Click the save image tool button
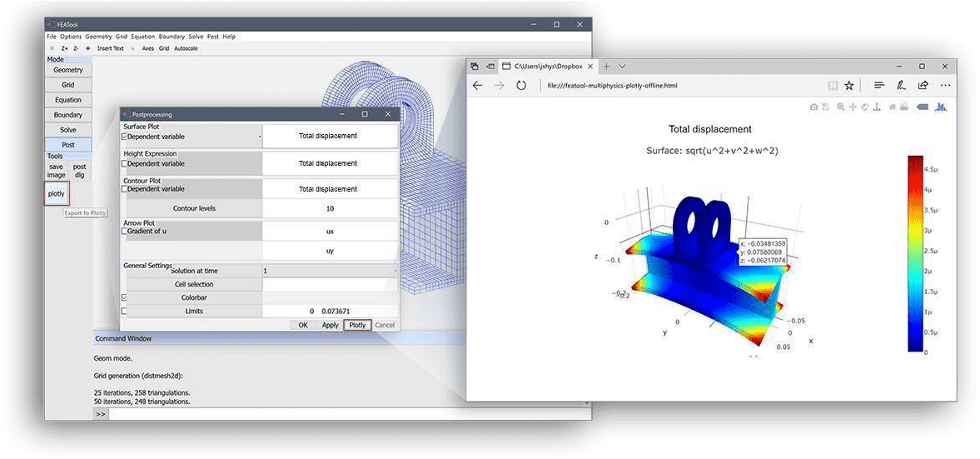Image resolution: width=980 pixels, height=459 pixels. [57, 171]
